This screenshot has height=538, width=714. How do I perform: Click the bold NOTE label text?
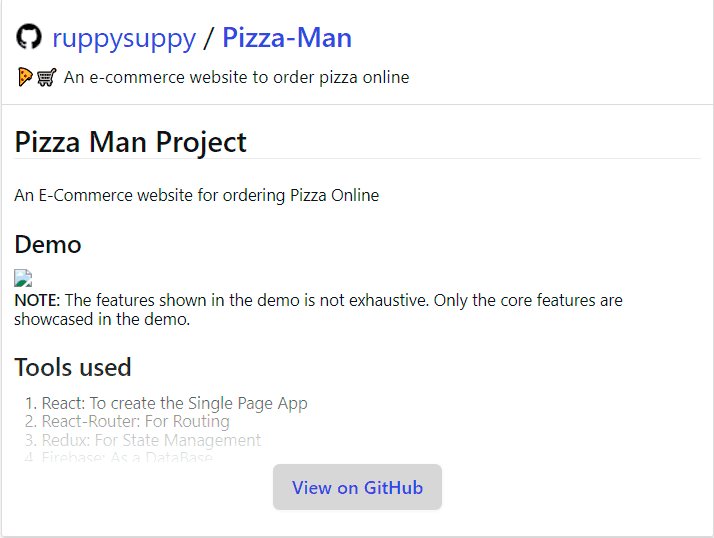click(x=37, y=300)
